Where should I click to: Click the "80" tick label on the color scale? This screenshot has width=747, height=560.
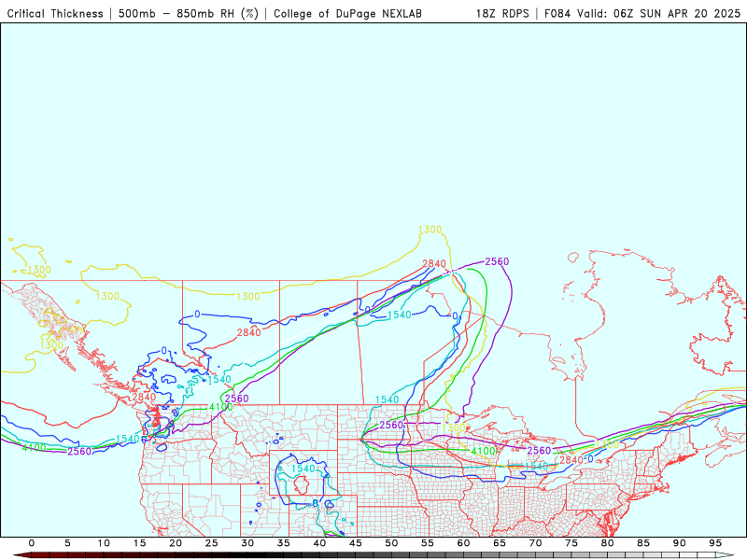pyautogui.click(x=608, y=543)
